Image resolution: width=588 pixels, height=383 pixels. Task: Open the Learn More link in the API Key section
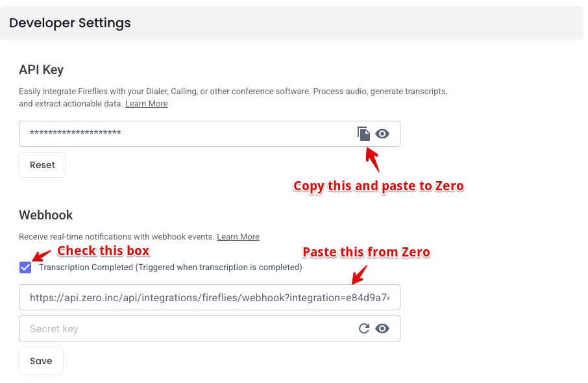146,103
